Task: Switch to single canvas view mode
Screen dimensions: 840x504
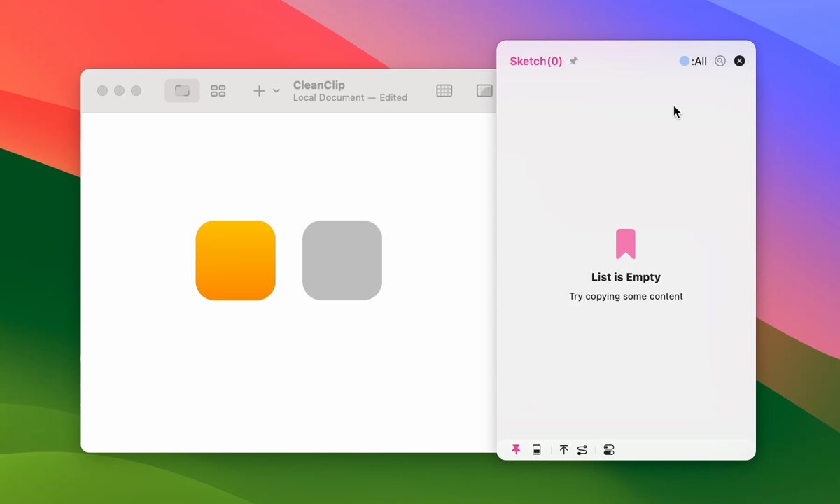Action: (182, 91)
